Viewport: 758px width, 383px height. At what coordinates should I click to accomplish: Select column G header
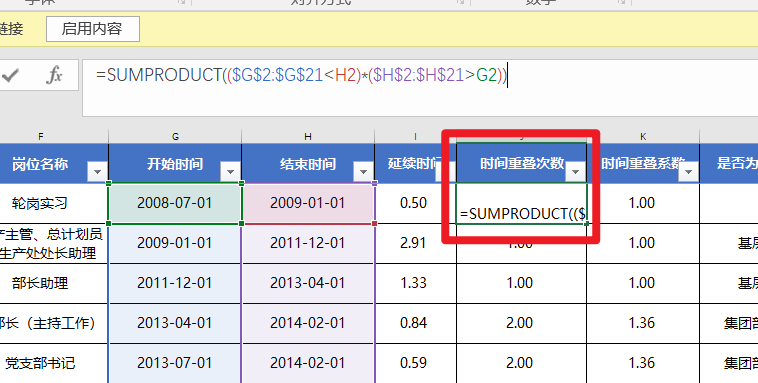(x=175, y=137)
